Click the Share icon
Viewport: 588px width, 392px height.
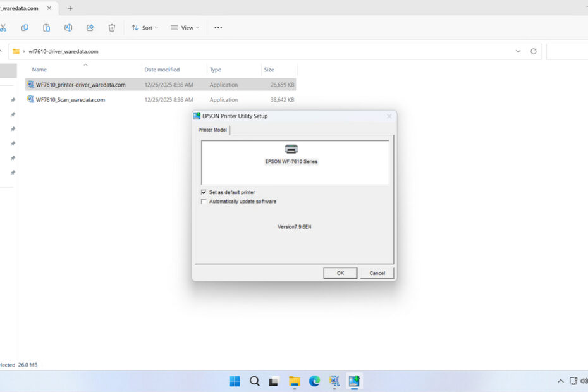[x=90, y=28]
